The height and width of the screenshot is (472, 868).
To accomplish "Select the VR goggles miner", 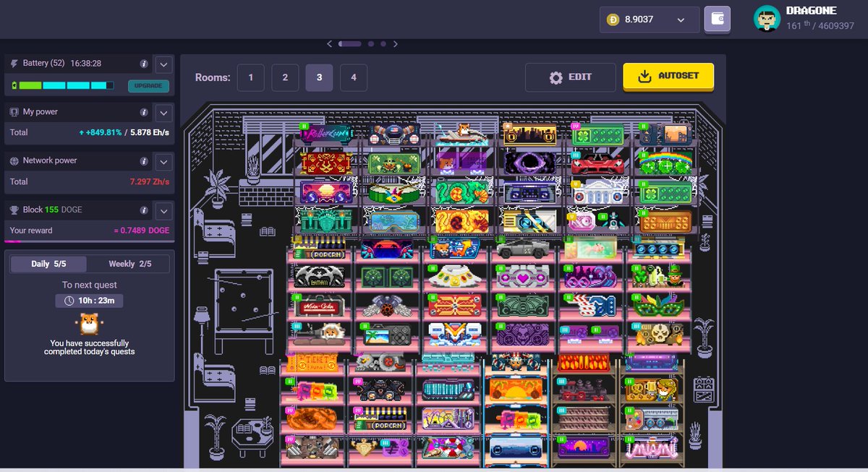I will 394,220.
